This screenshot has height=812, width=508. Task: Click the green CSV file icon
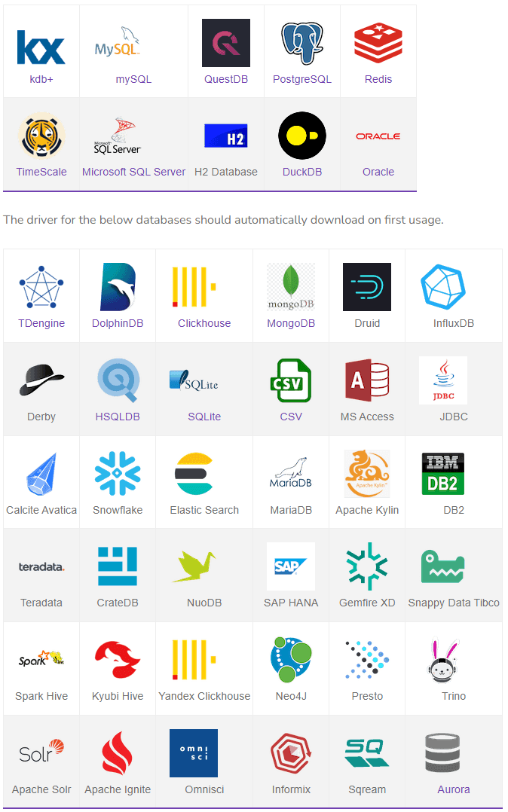point(291,380)
